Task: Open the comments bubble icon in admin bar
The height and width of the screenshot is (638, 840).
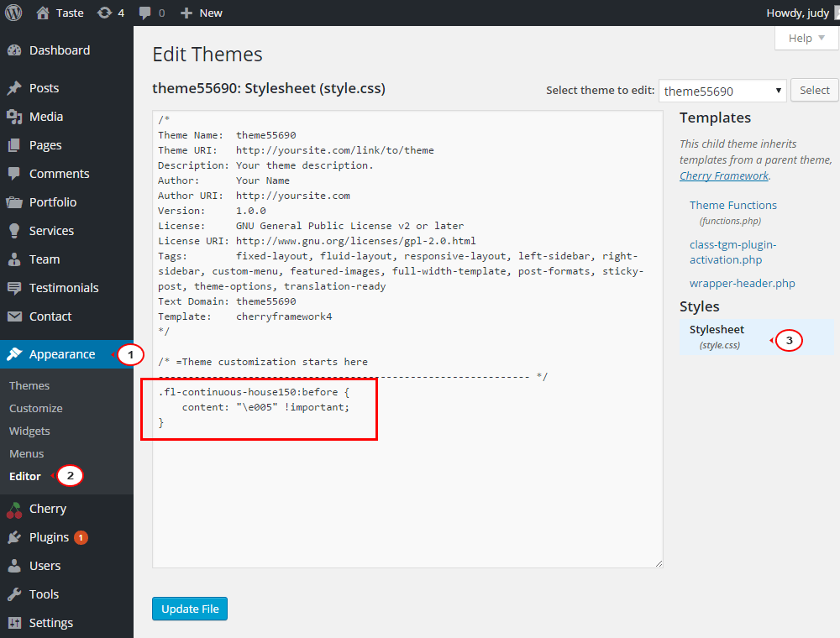Action: click(144, 13)
